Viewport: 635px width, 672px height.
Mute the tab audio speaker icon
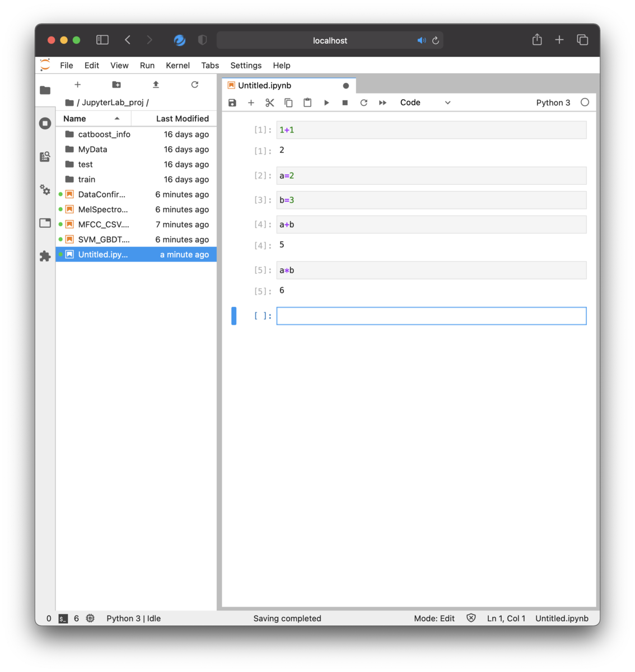422,40
